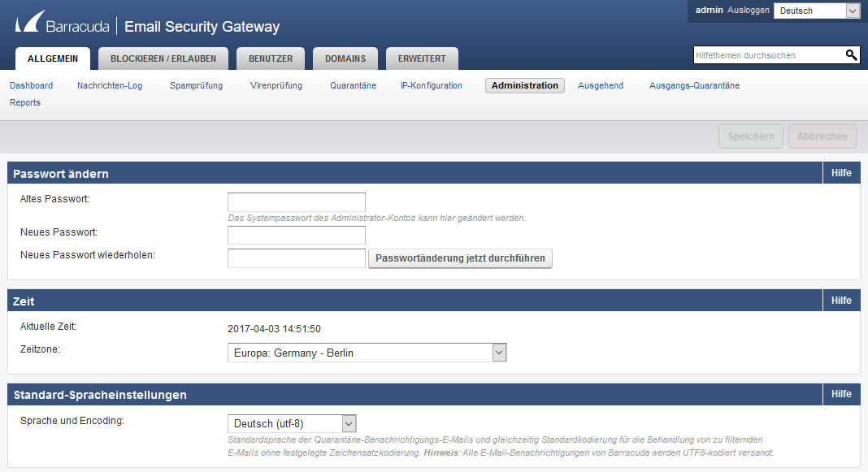Click the search magnifier icon

(851, 55)
